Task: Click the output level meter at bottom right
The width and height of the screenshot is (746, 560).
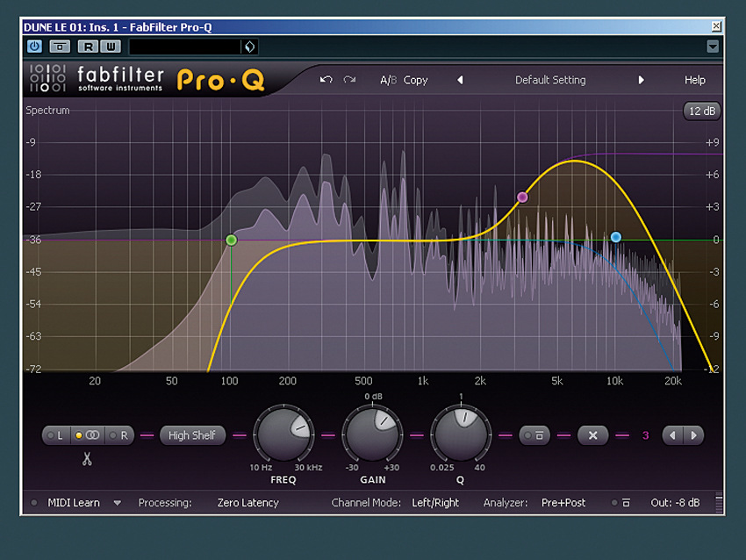Action: (719, 503)
